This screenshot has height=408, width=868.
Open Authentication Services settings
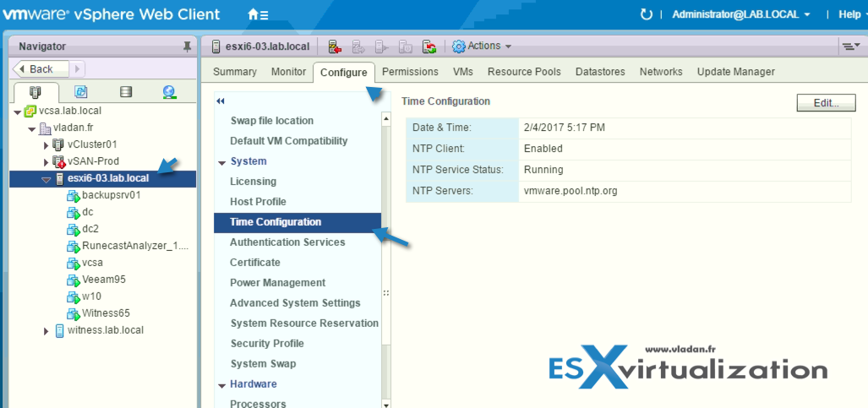[287, 242]
